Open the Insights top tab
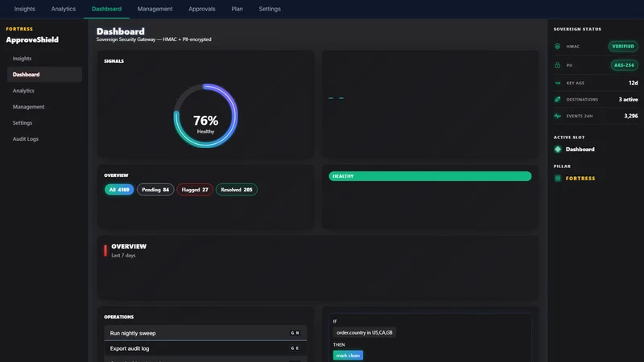 pyautogui.click(x=25, y=9)
